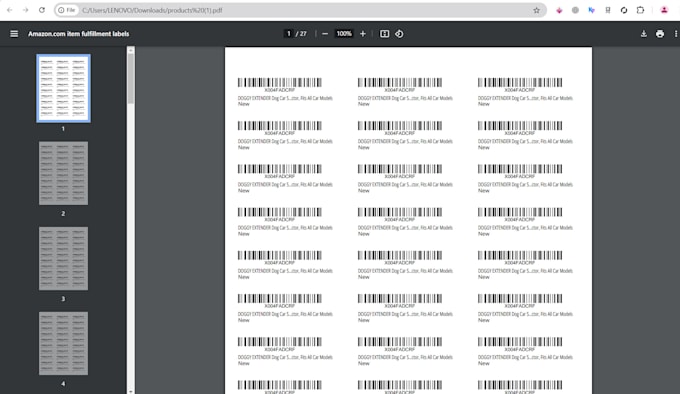This screenshot has width=680, height=394.
Task: Click the sidebar scrollbar up arrow
Action: (x=131, y=50)
